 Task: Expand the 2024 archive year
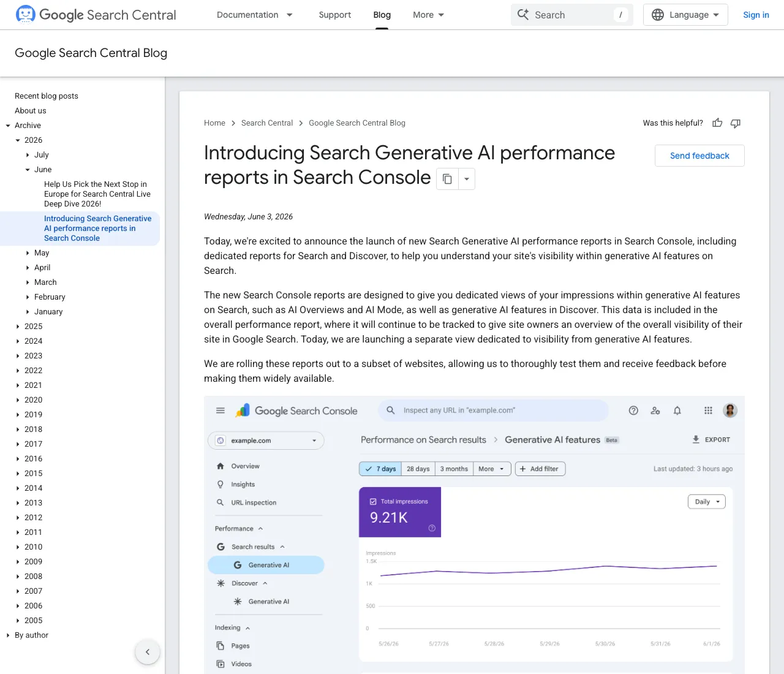18,341
